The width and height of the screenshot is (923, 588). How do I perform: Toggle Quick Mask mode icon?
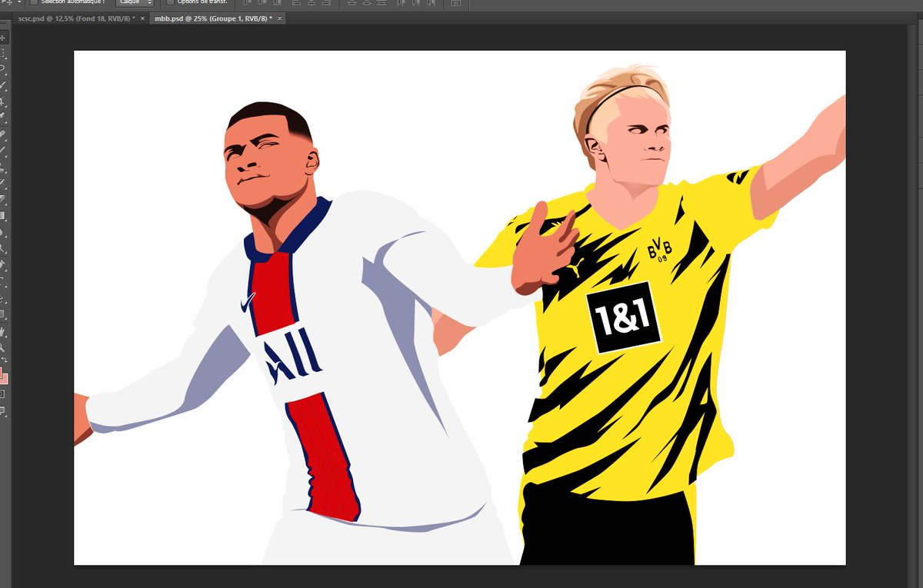3,394
